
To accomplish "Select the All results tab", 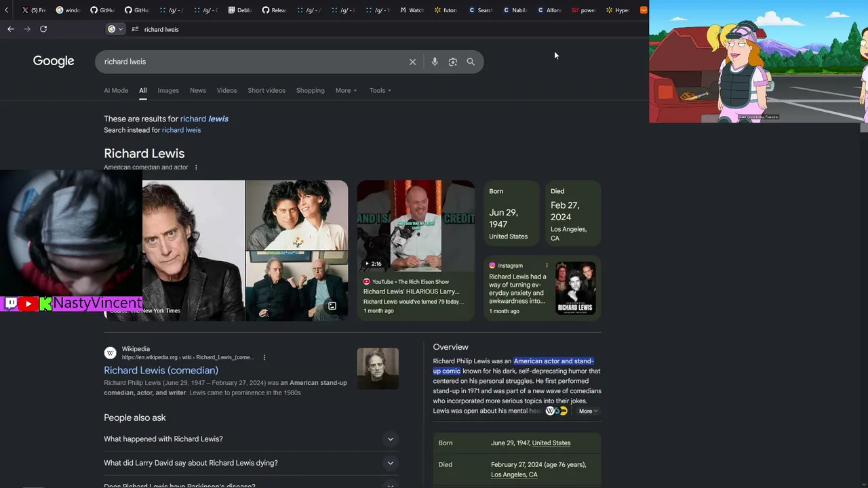I will pos(143,90).
